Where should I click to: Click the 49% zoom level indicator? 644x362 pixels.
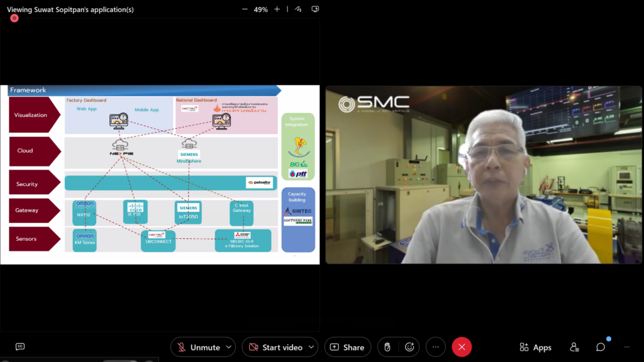[260, 9]
